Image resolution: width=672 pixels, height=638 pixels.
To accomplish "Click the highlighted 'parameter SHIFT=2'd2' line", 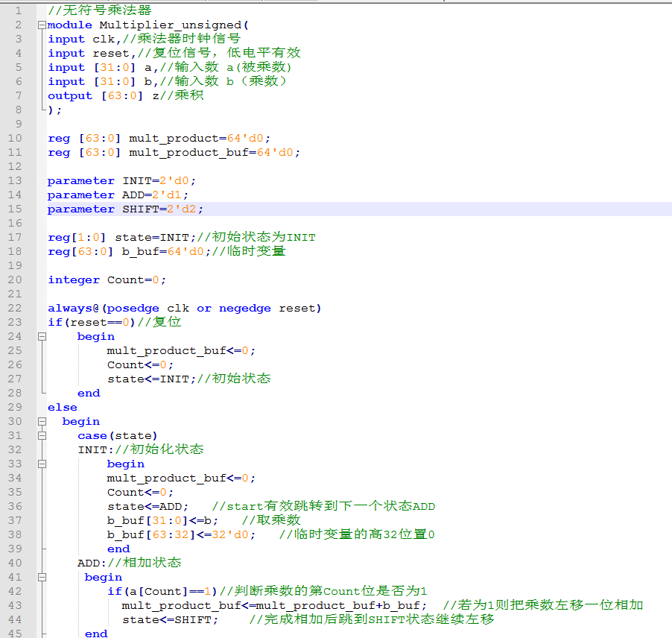I will [x=125, y=209].
